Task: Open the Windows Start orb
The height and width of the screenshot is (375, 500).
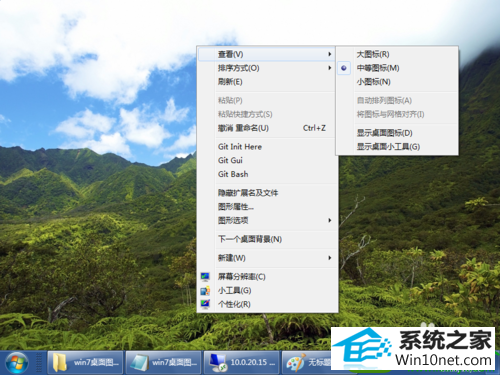Action: pos(16,363)
